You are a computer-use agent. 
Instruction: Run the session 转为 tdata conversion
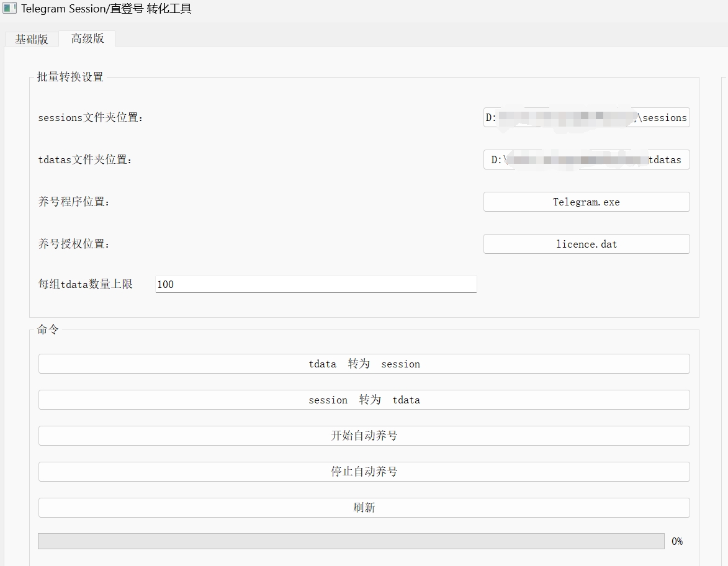tap(364, 400)
